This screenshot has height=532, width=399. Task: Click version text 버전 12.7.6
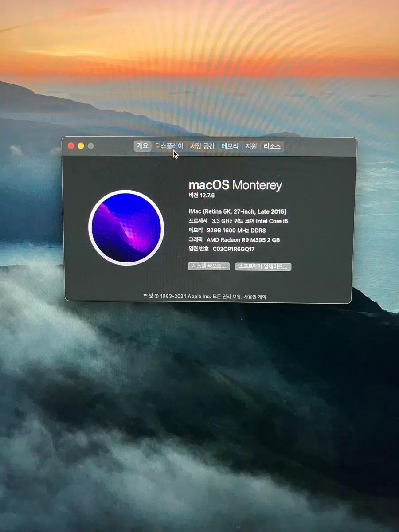coord(202,195)
